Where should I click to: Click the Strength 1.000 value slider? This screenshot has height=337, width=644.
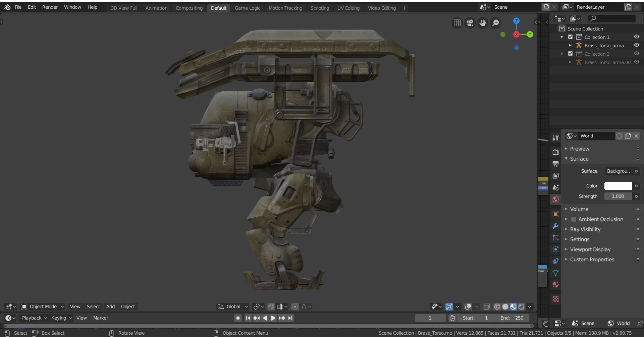[618, 196]
